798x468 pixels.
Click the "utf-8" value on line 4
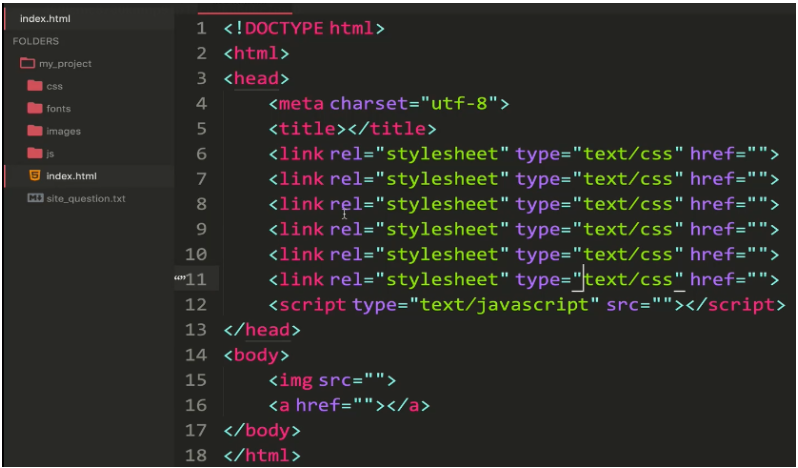coord(458,104)
